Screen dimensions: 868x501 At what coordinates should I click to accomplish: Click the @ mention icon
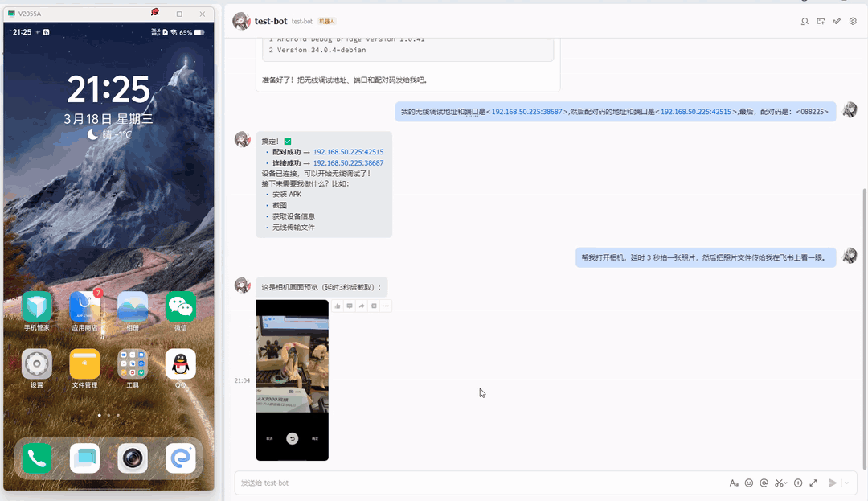[x=764, y=483]
